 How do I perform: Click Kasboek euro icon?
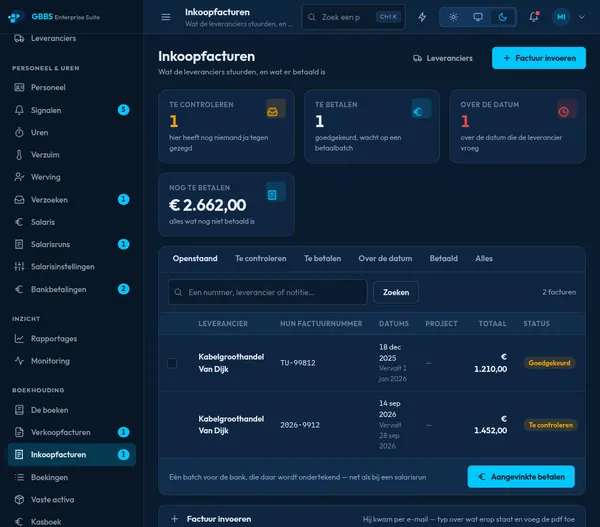19,522
